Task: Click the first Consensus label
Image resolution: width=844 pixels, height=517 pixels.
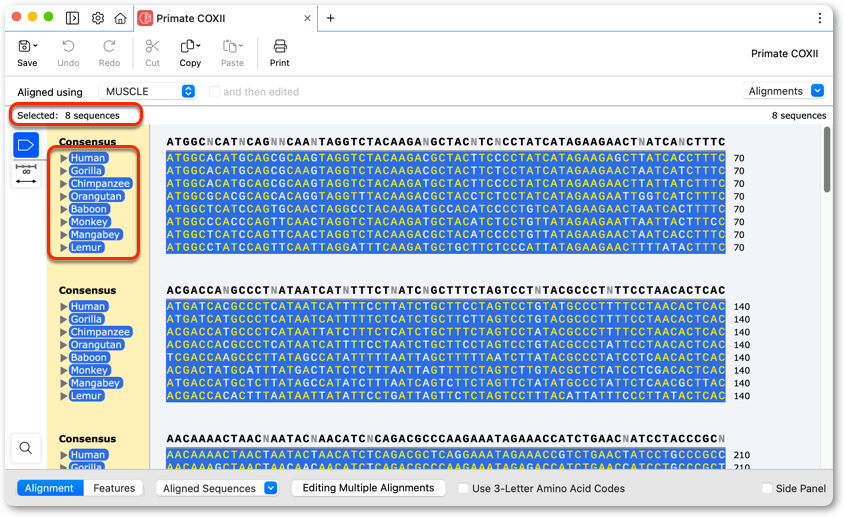Action: [x=87, y=142]
